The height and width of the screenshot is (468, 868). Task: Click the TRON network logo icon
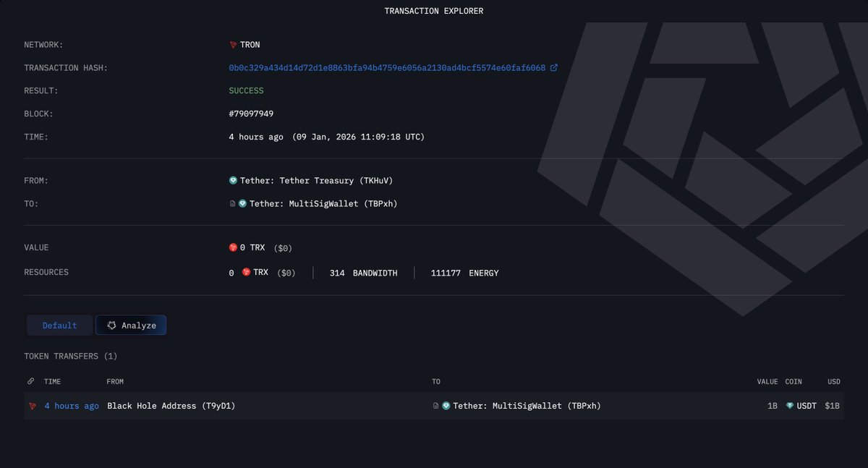pos(233,45)
